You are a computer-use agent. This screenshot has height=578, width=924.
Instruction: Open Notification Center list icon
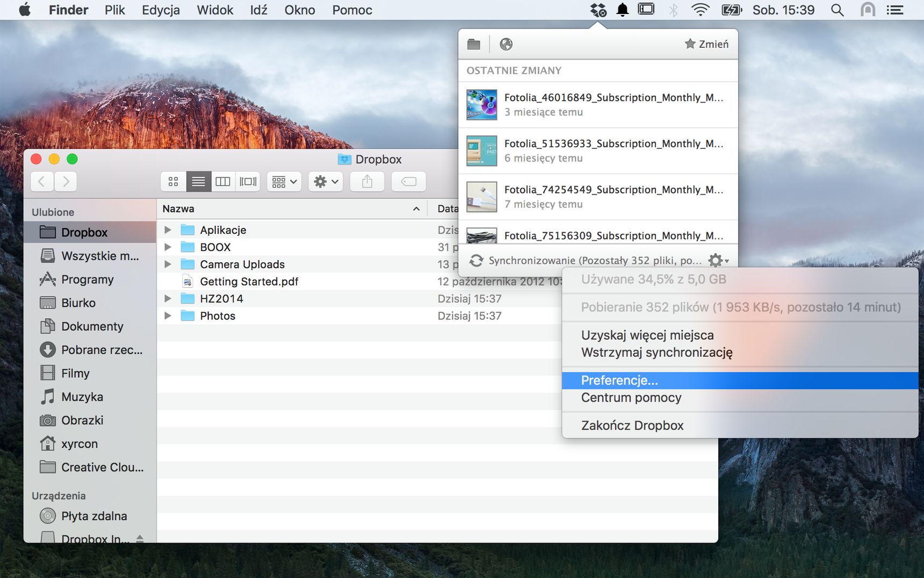[x=894, y=10]
